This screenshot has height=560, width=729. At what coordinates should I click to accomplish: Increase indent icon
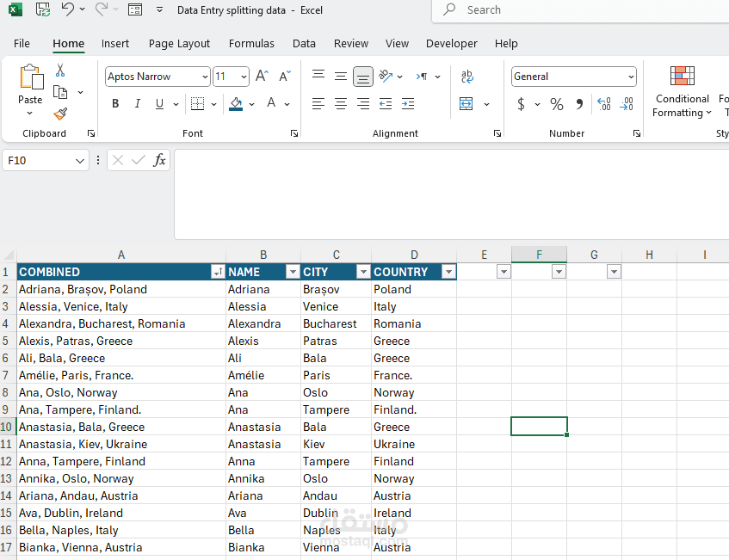pos(408,103)
